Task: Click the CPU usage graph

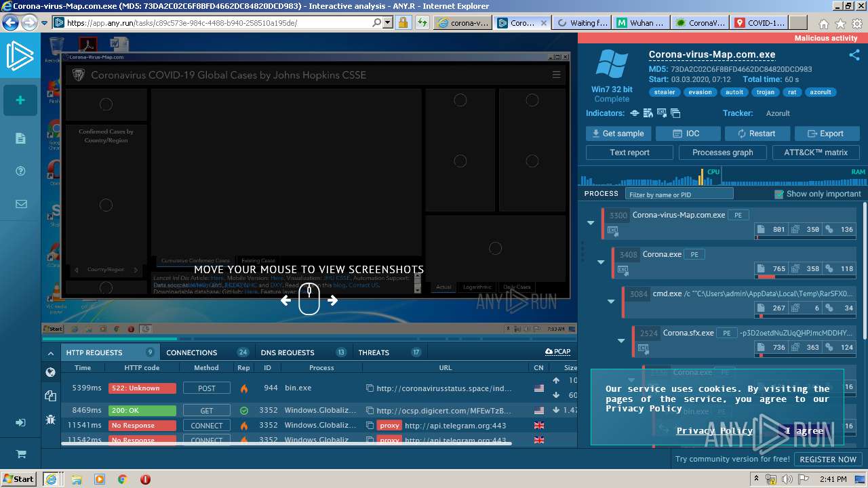Action: (x=650, y=177)
